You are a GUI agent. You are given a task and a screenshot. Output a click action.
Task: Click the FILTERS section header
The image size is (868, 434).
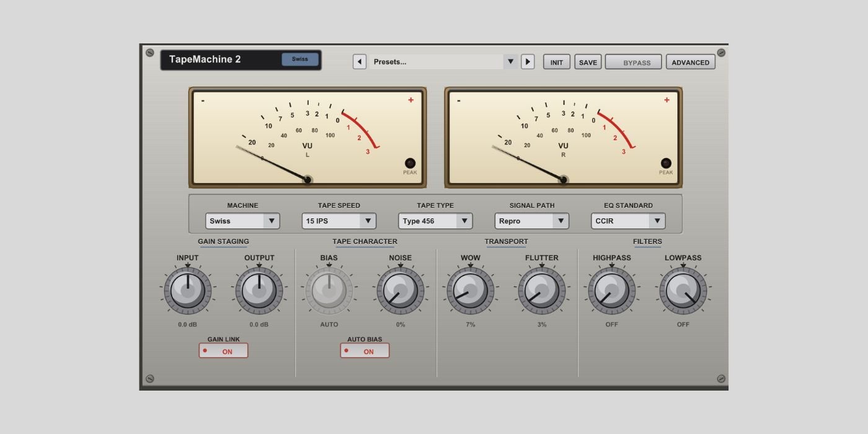[647, 242]
